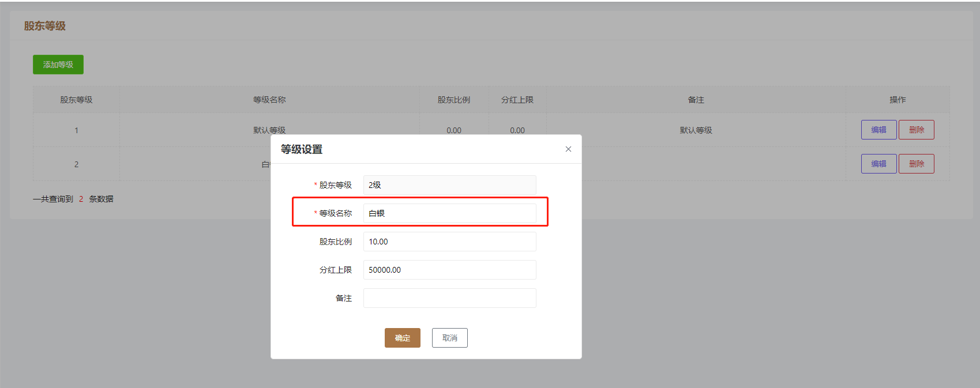Click the 添加等级 green button
980x388 pixels.
58,65
